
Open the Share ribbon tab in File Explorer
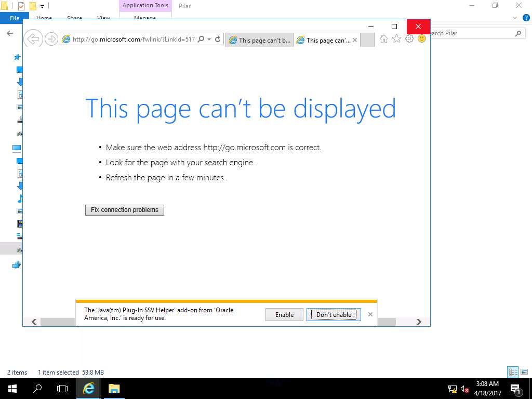[74, 18]
